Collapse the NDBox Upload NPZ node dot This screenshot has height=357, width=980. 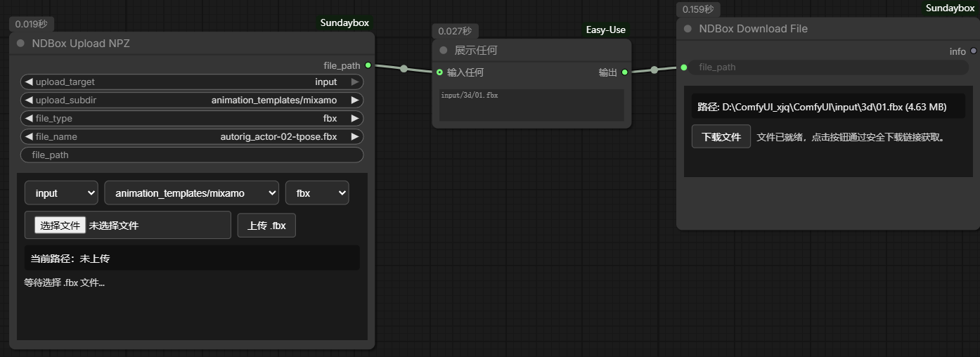click(x=20, y=44)
